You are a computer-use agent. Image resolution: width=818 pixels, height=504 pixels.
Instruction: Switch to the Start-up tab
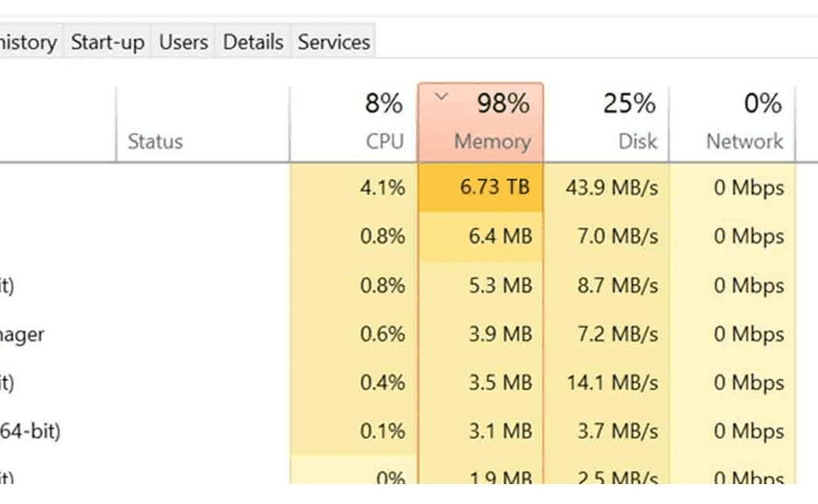pos(107,42)
